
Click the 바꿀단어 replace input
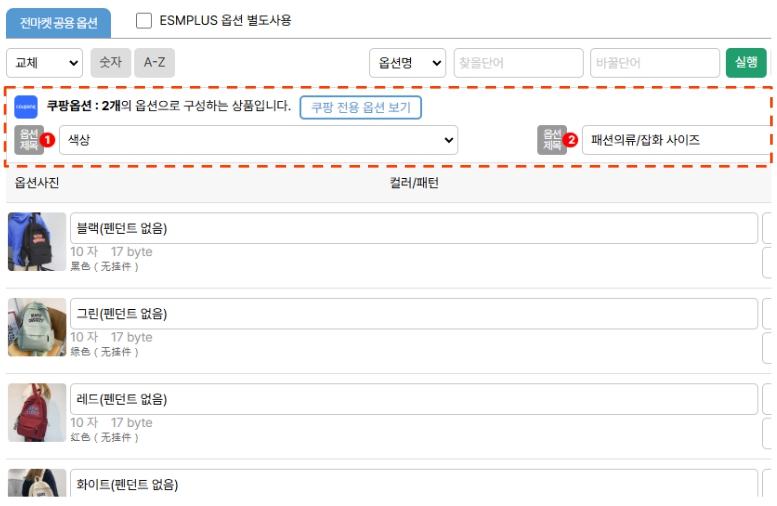tap(654, 63)
